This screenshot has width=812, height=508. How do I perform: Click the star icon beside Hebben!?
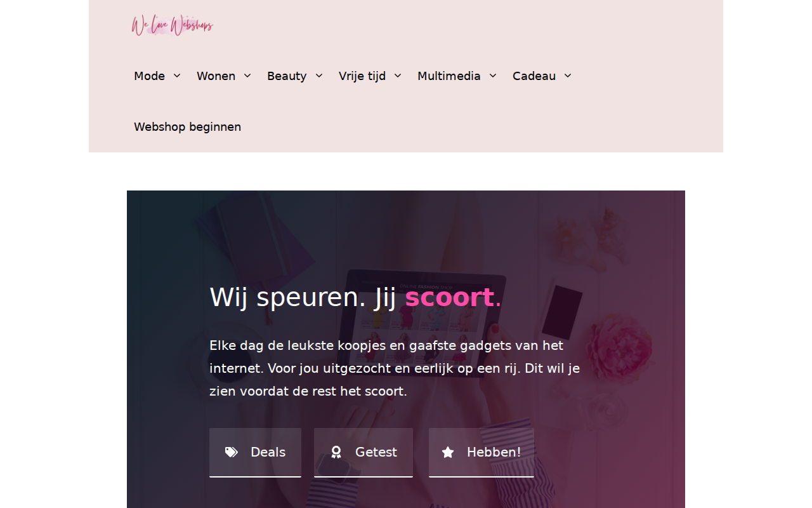coord(448,452)
